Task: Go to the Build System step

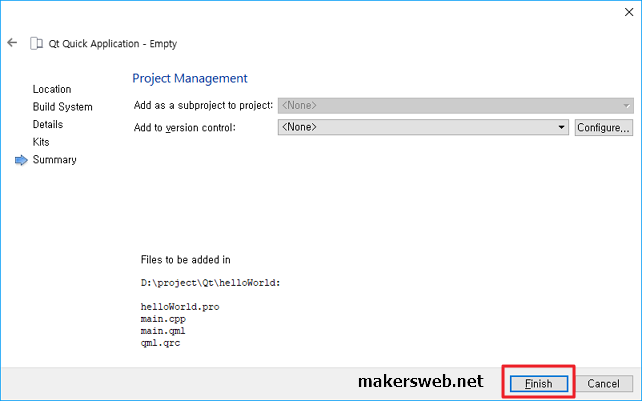Action: pos(62,107)
